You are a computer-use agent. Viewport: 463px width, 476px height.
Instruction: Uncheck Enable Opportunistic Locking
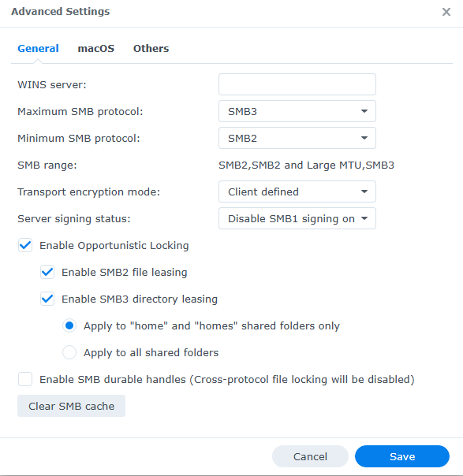pos(25,245)
